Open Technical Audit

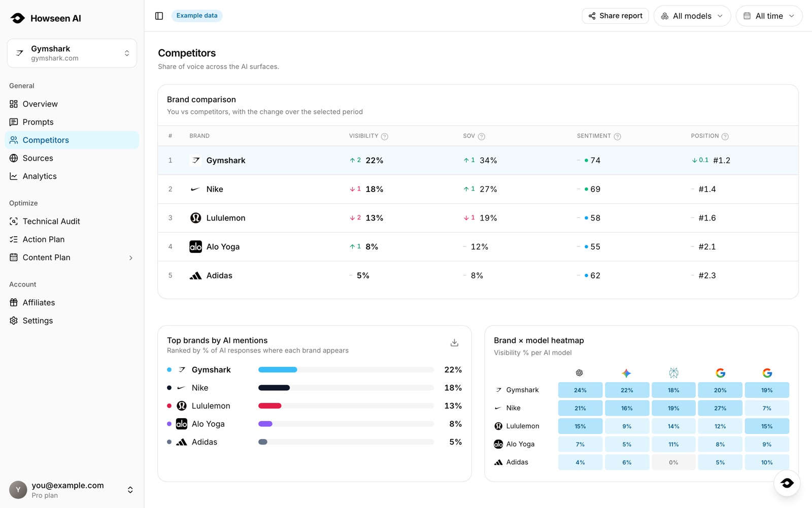click(x=72, y=221)
